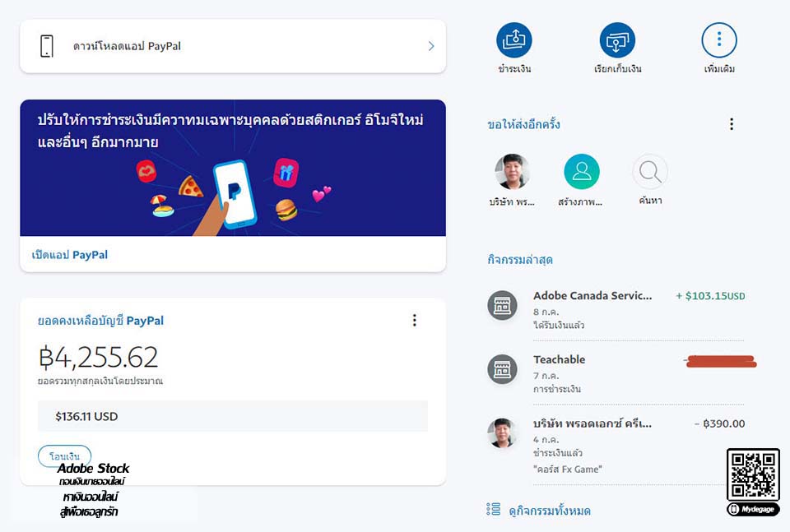Open the ยอดคงเหลือบัญชี PayPal balance heading
This screenshot has width=790, height=532.
(x=100, y=321)
